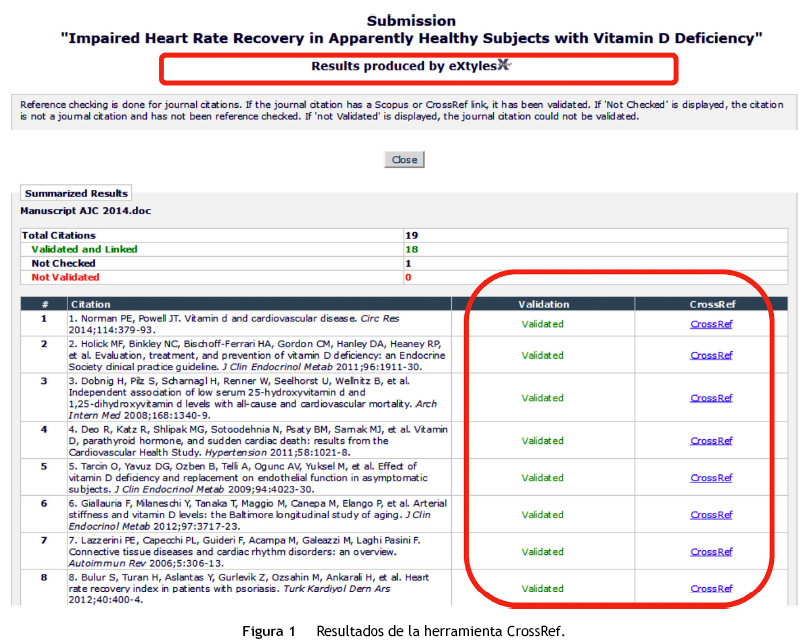Click the Manuscript AJC 2014.doc file name

[x=71, y=211]
